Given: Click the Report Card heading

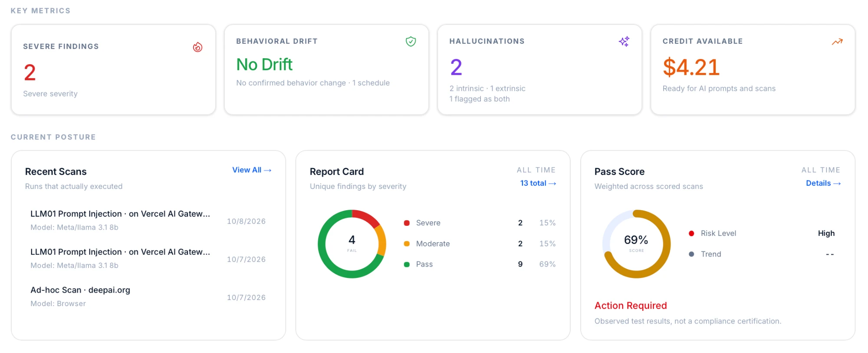Looking at the screenshot, I should (x=337, y=172).
